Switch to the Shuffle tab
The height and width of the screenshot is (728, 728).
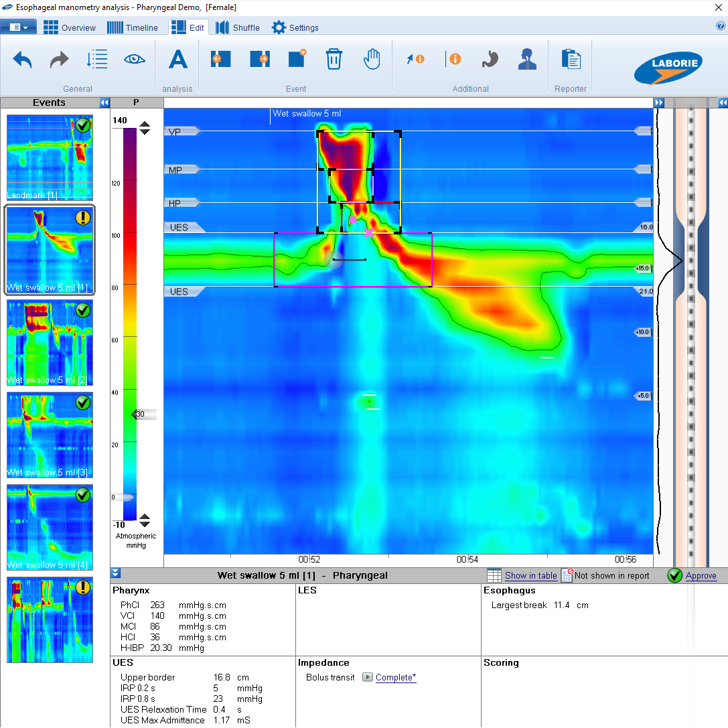coord(237,27)
